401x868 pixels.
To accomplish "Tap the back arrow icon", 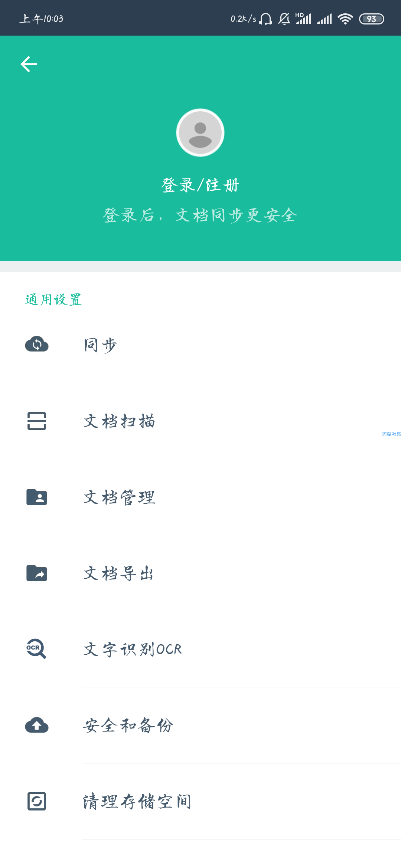I will (29, 64).
